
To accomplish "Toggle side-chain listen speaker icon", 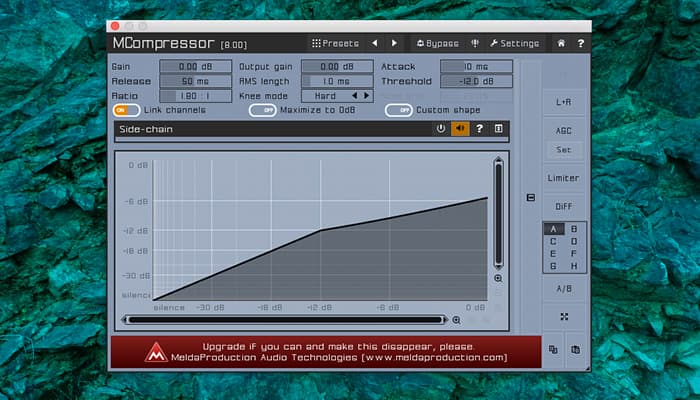I will pyautogui.click(x=460, y=129).
